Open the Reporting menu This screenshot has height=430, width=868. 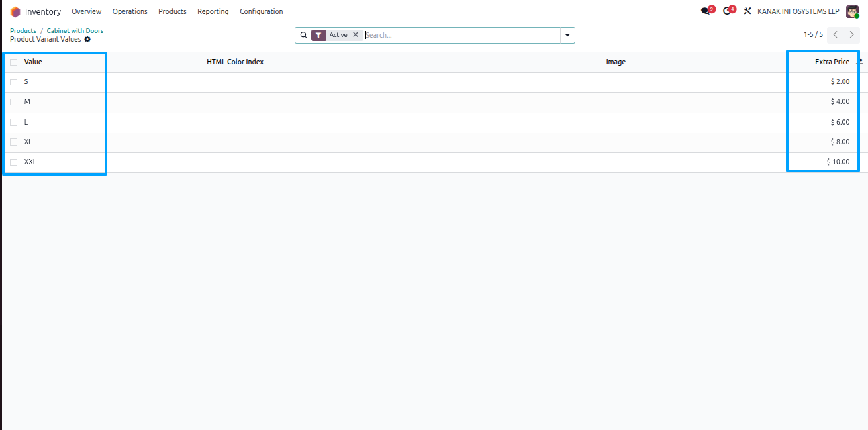213,11
